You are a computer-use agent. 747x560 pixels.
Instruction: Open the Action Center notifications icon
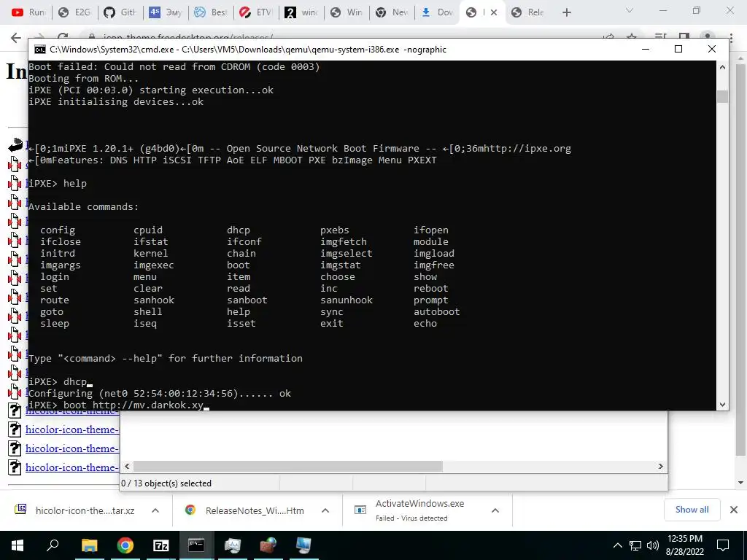[x=723, y=545]
